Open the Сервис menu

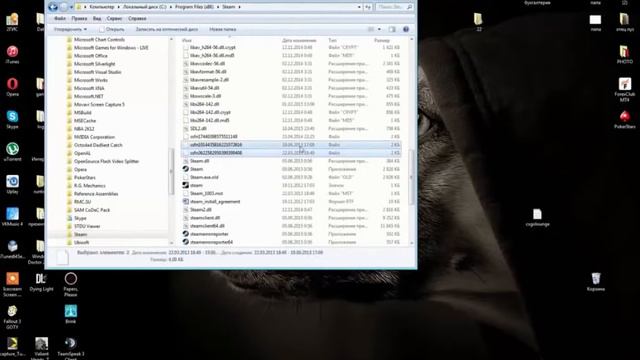114,18
